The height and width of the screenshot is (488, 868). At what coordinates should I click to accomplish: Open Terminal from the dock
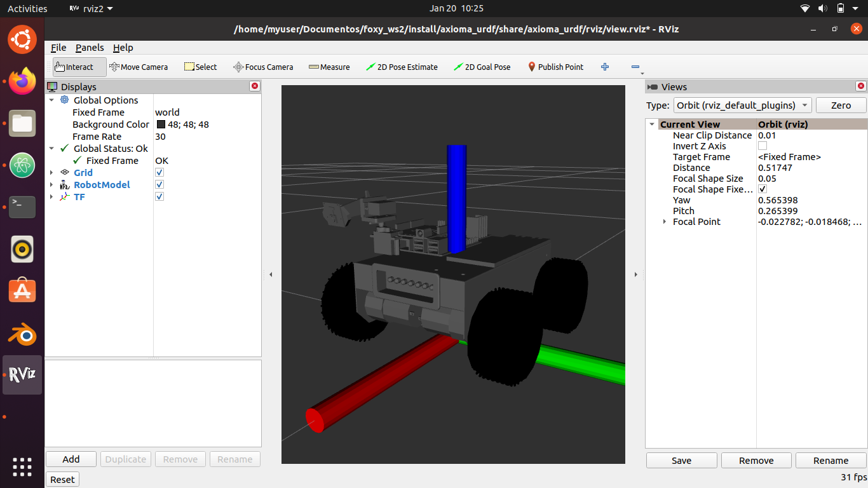[22, 207]
